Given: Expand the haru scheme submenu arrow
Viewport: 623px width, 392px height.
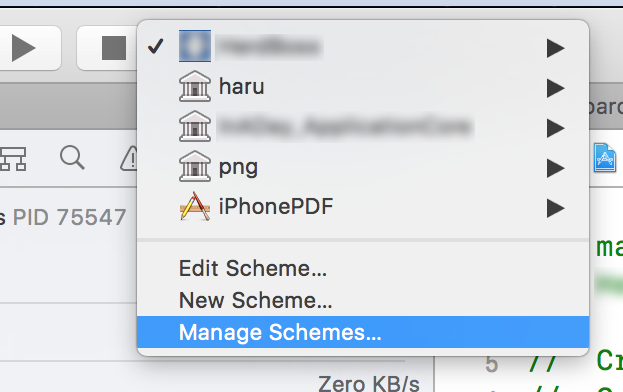Looking at the screenshot, I should pos(555,88).
